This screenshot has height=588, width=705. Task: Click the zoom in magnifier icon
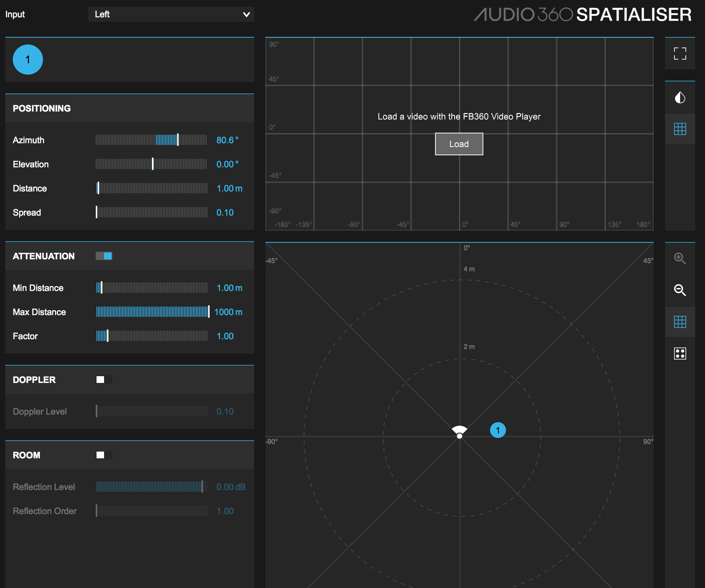(680, 258)
